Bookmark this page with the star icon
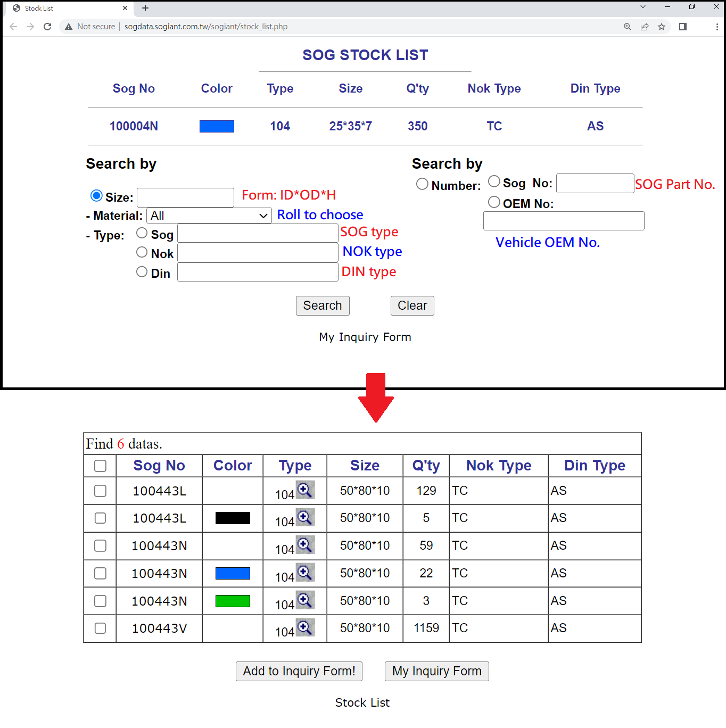 (662, 27)
